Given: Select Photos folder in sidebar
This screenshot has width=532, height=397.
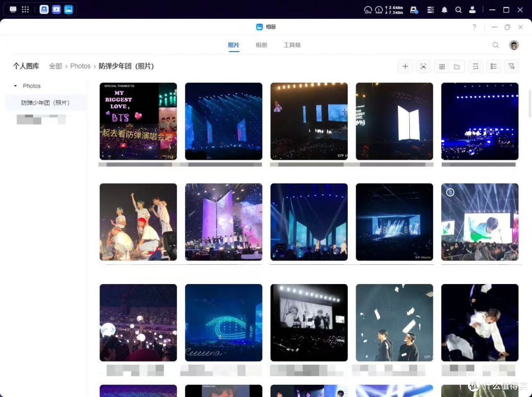Looking at the screenshot, I should [x=32, y=86].
